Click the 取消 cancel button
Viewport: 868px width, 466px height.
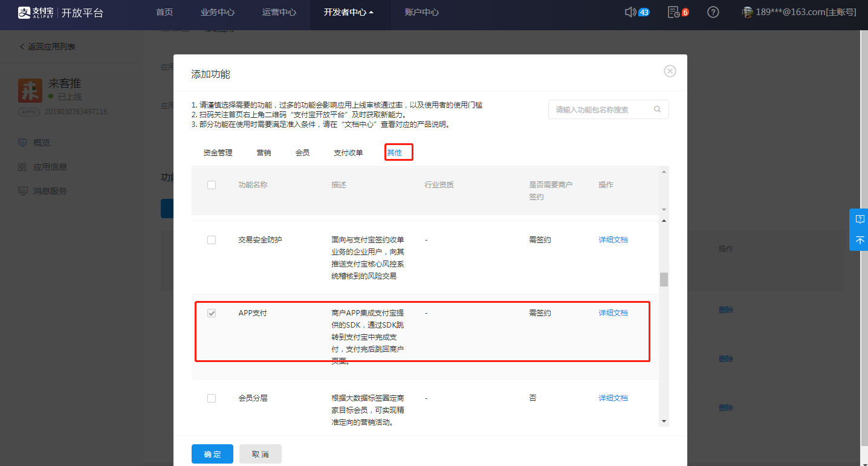[261, 454]
